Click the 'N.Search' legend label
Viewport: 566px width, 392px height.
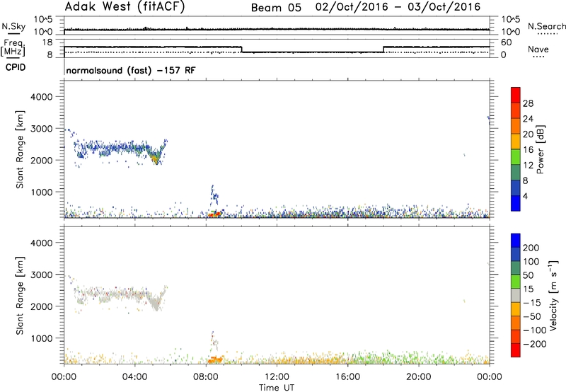[x=546, y=26]
